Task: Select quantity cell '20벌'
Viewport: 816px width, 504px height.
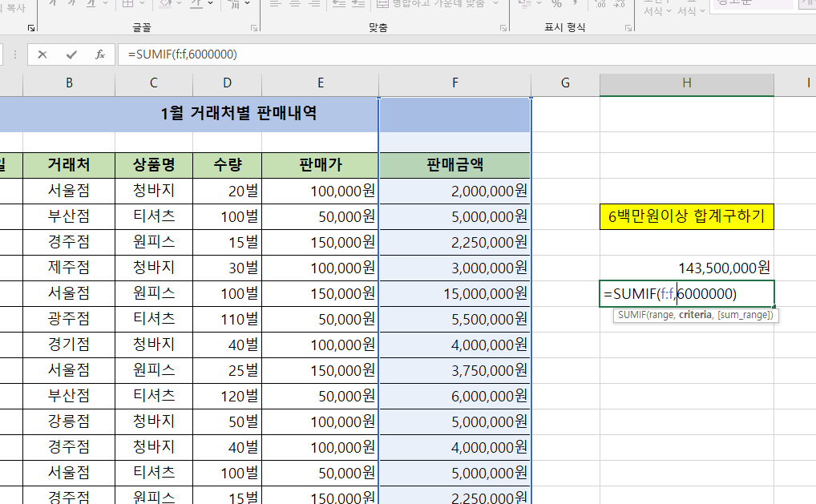Action: point(227,191)
